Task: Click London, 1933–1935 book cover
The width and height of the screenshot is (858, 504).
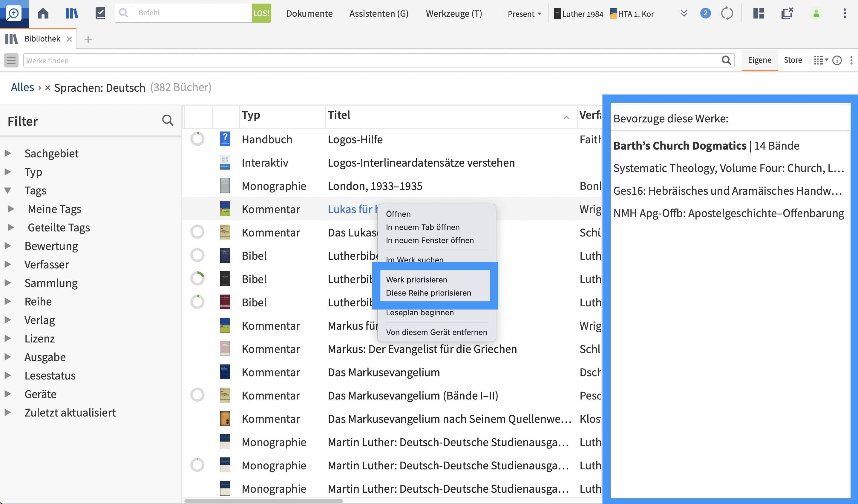Action: [x=225, y=185]
